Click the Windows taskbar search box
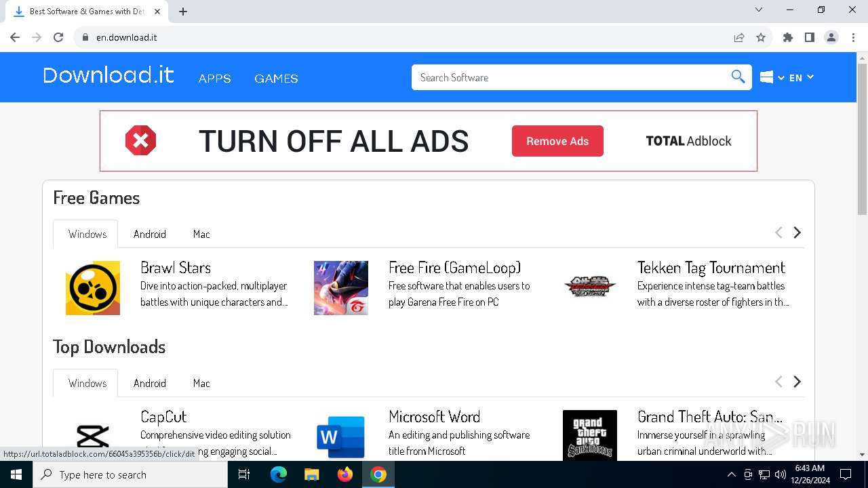This screenshot has height=488, width=868. click(130, 474)
